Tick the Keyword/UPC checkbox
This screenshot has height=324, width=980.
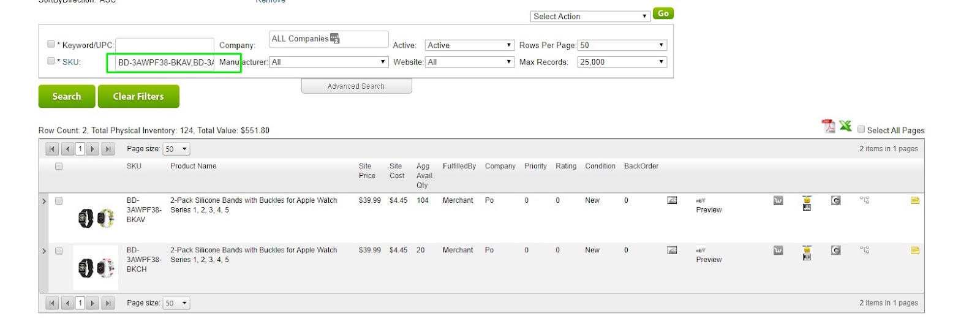51,43
